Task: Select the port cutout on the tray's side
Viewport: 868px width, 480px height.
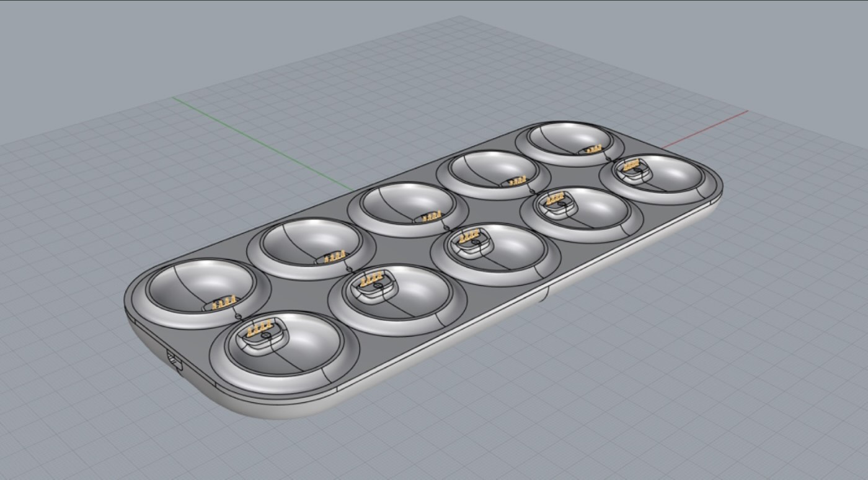Action: (174, 360)
